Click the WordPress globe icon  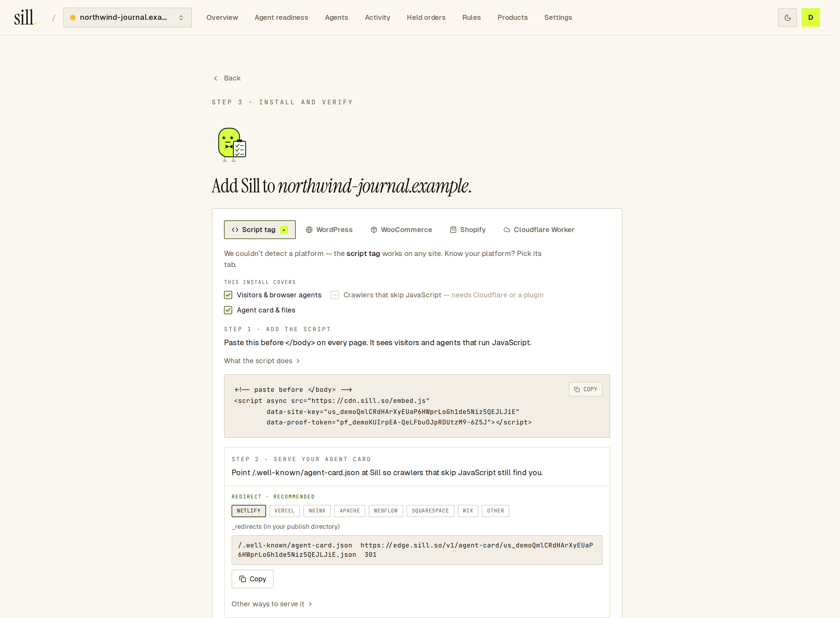(309, 230)
